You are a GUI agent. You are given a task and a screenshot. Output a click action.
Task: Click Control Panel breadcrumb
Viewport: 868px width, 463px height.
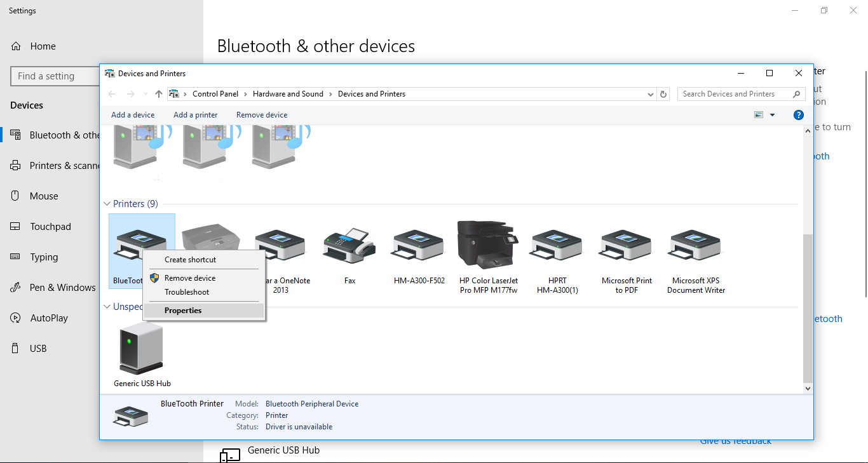click(x=215, y=94)
